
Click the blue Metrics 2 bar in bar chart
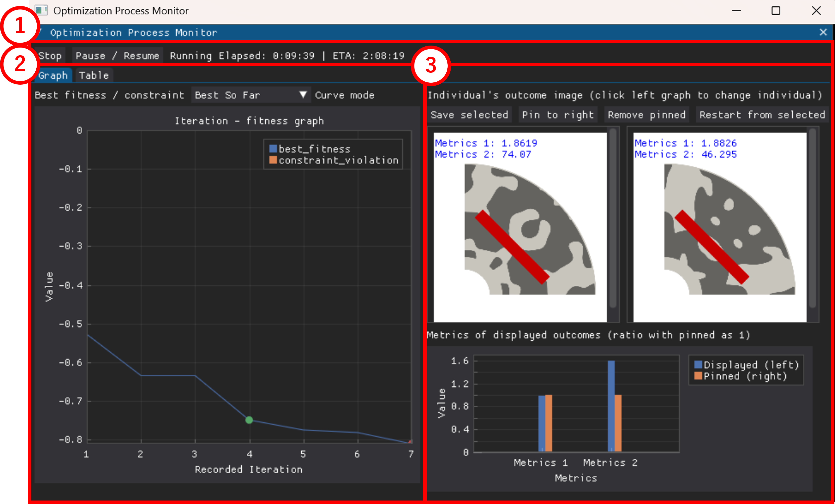(x=611, y=406)
